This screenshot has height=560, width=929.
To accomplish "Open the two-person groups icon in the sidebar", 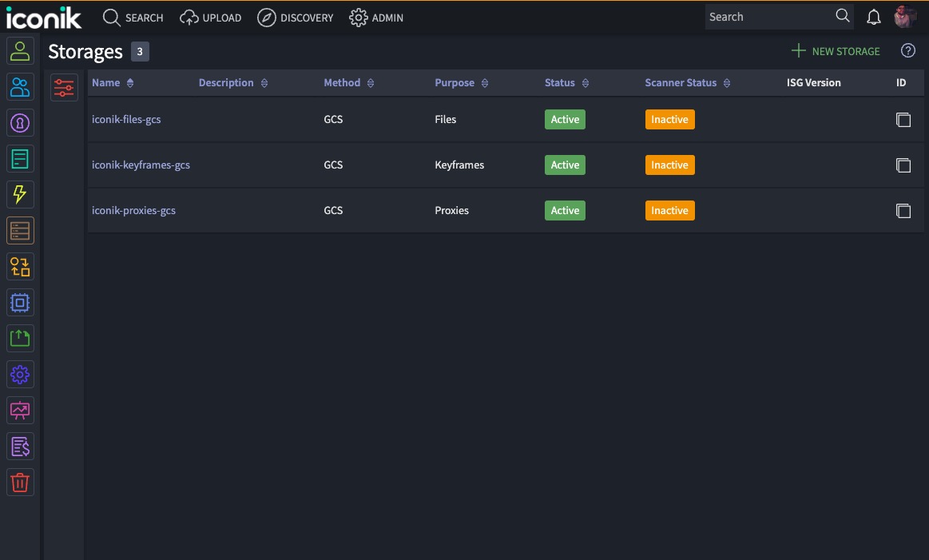I will coord(20,86).
